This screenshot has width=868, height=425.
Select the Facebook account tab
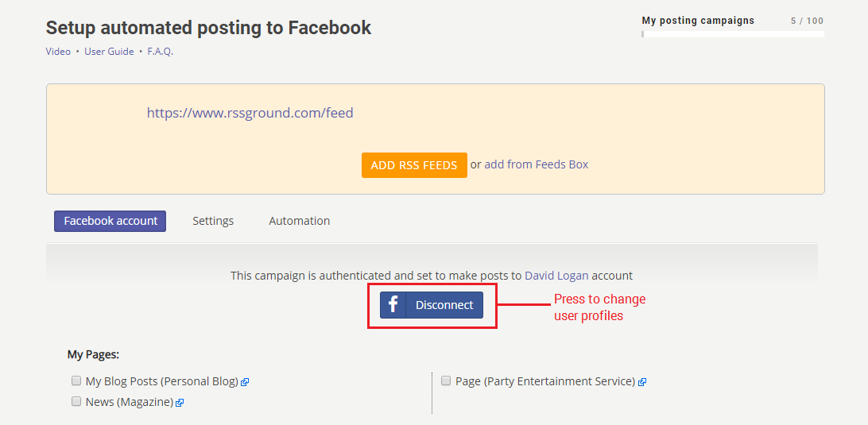pos(110,221)
